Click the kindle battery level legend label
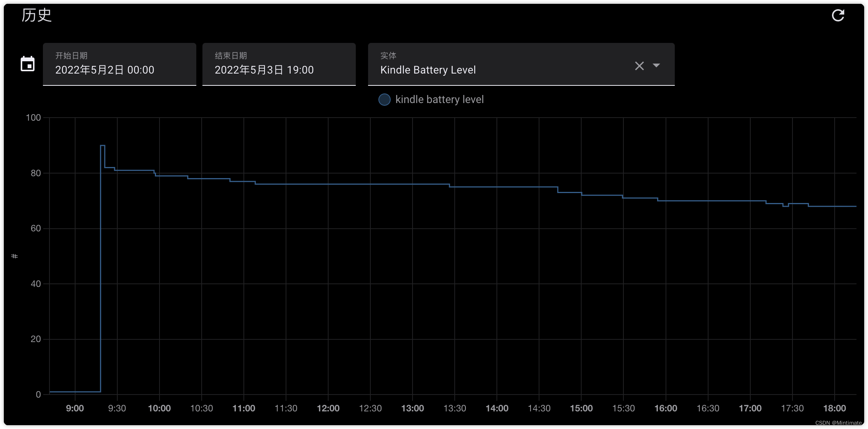868x429 pixels. coord(439,100)
